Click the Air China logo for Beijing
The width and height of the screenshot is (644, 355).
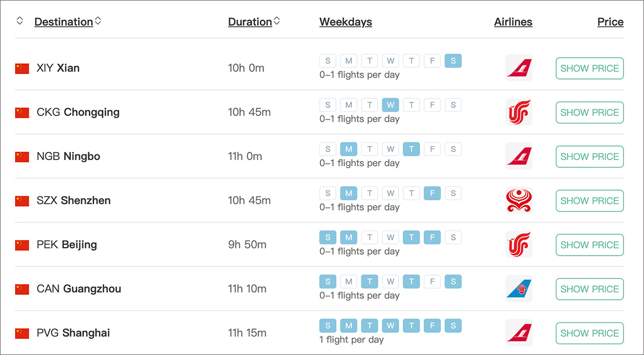(519, 245)
